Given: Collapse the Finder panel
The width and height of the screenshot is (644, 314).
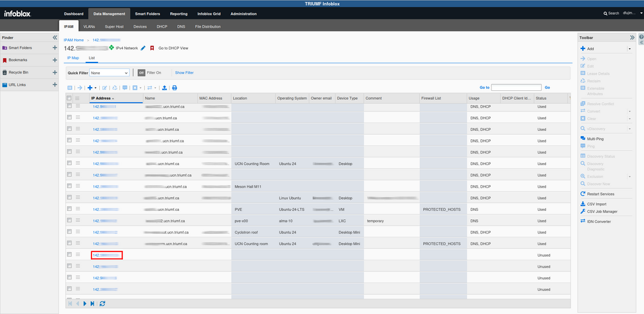Looking at the screenshot, I should pyautogui.click(x=55, y=37).
